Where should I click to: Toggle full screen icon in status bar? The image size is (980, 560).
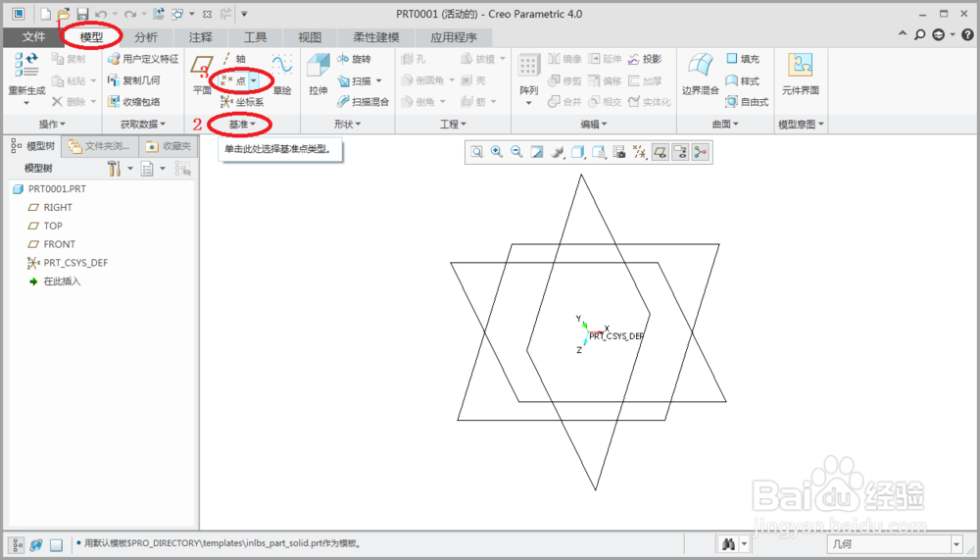coord(56,545)
